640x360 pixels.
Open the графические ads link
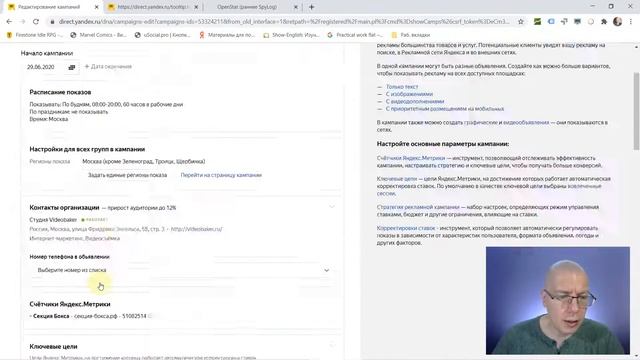(x=480, y=122)
